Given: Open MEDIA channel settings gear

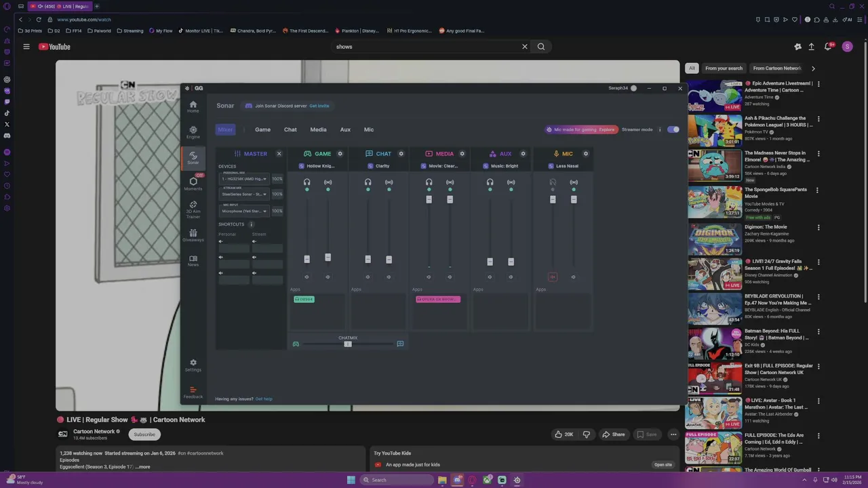Looking at the screenshot, I should coord(462,154).
